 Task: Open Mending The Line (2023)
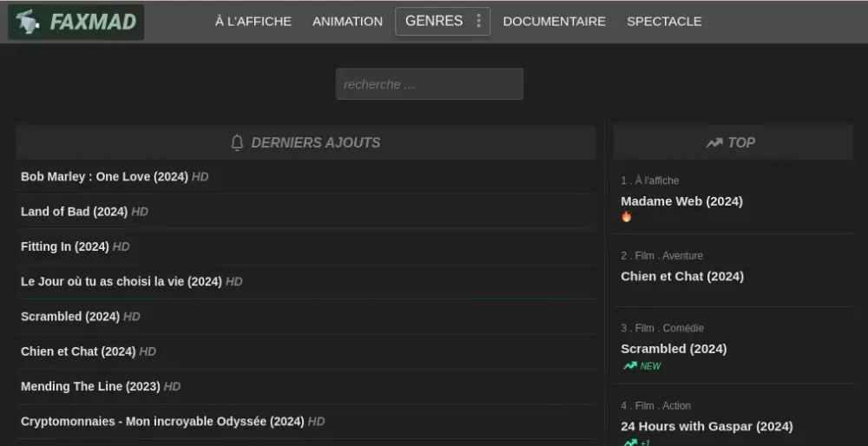90,385
